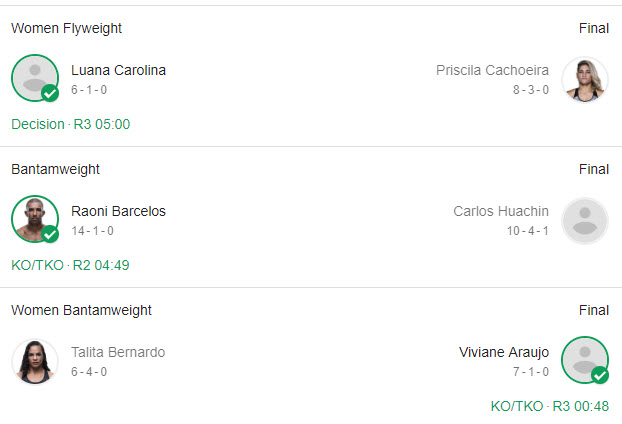The height and width of the screenshot is (424, 622).
Task: Click Priscila Cachoeira's fighter photo
Action: pos(585,78)
